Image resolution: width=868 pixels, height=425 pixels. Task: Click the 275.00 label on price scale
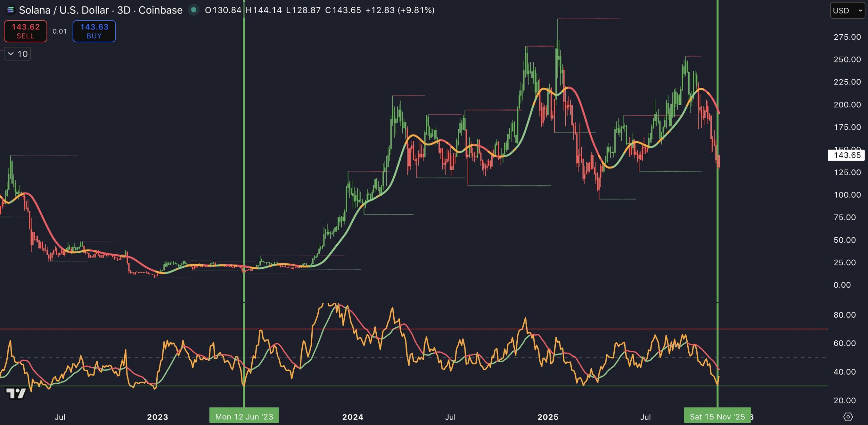click(x=847, y=37)
